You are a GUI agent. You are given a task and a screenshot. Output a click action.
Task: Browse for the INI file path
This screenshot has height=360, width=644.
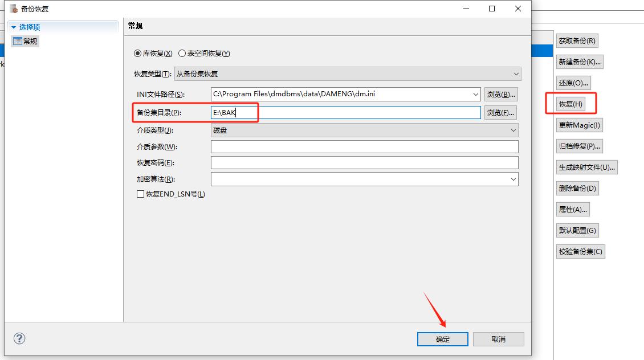(x=501, y=95)
